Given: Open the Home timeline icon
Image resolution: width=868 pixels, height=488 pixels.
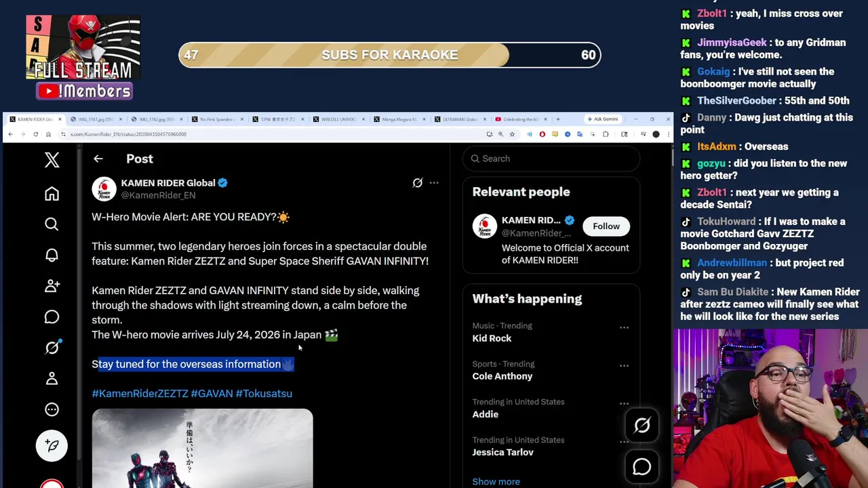Looking at the screenshot, I should (52, 194).
